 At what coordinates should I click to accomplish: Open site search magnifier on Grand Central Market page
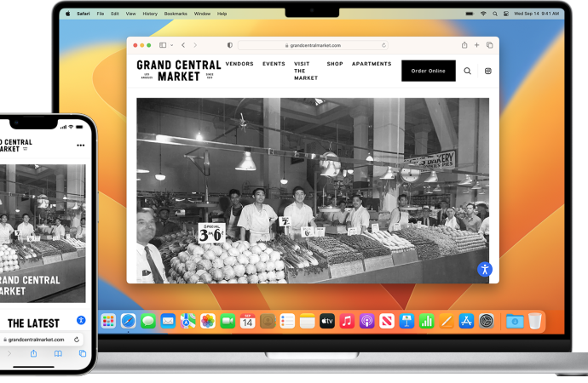(x=467, y=71)
